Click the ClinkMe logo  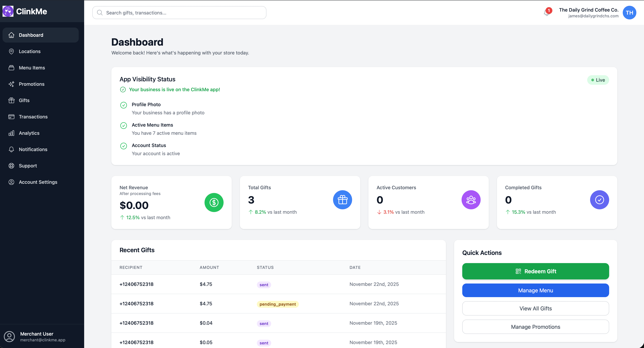click(x=25, y=11)
